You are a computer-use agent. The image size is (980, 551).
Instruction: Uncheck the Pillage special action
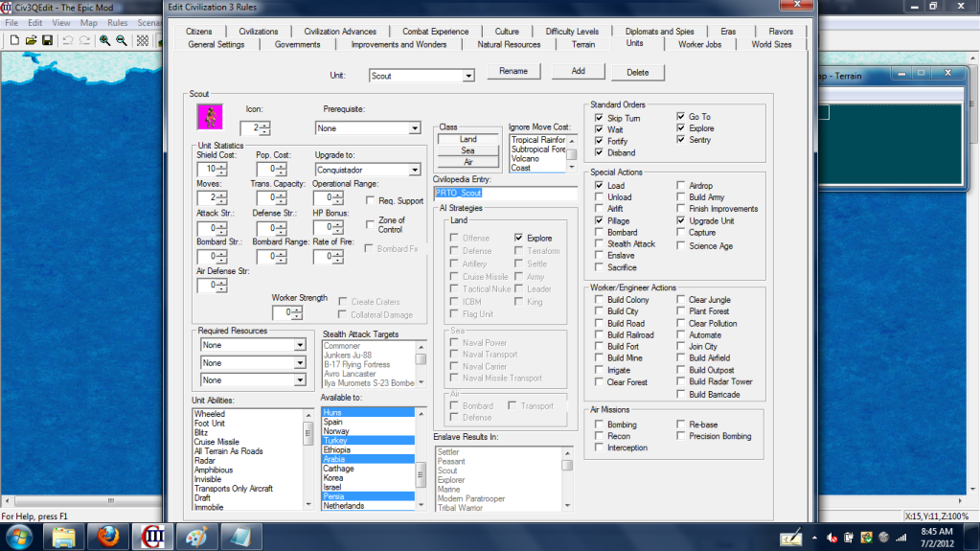599,220
